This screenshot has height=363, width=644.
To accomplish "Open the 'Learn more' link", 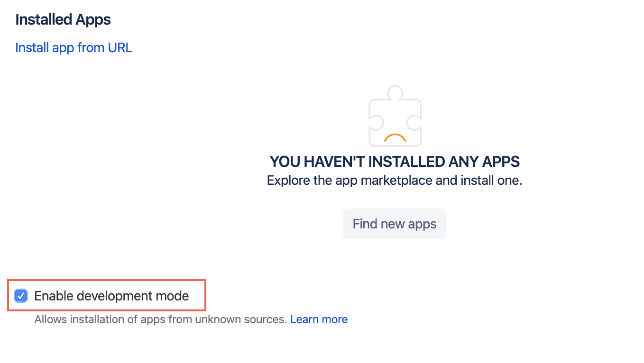I will click(x=319, y=319).
